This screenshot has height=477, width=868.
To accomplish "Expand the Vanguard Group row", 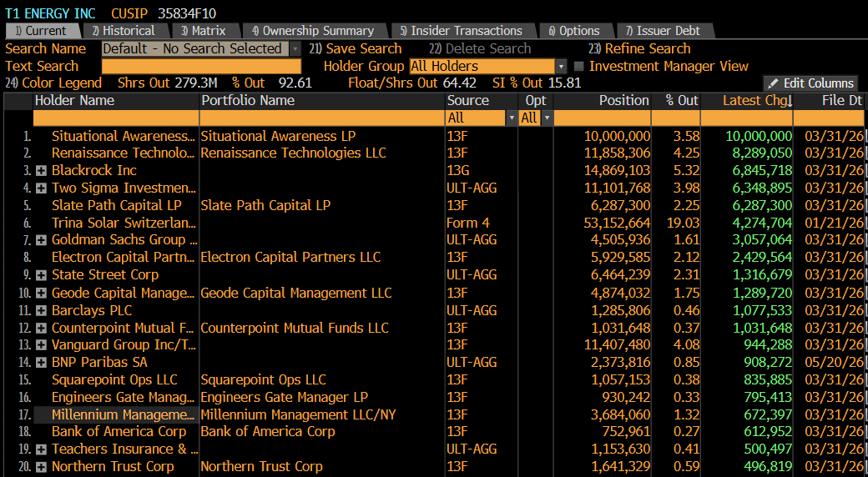I will (41, 346).
